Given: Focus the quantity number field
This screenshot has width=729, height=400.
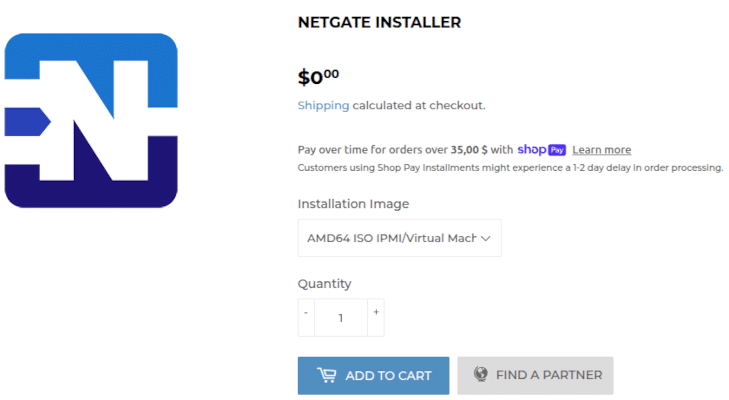Looking at the screenshot, I should tap(341, 318).
